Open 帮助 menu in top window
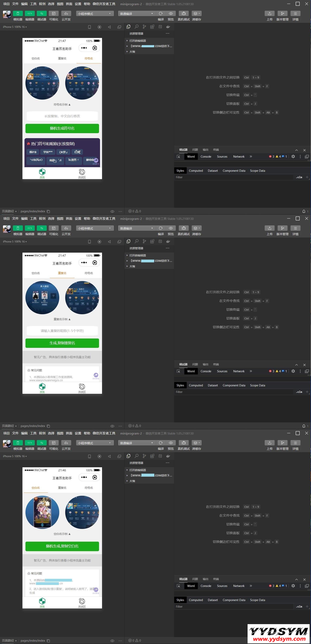 [87, 4]
